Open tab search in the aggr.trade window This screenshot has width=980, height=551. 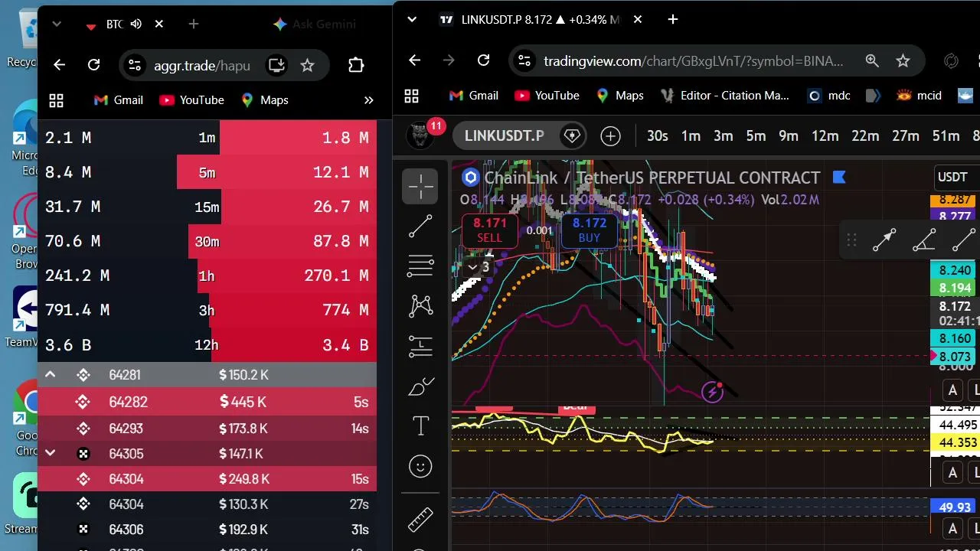point(56,24)
